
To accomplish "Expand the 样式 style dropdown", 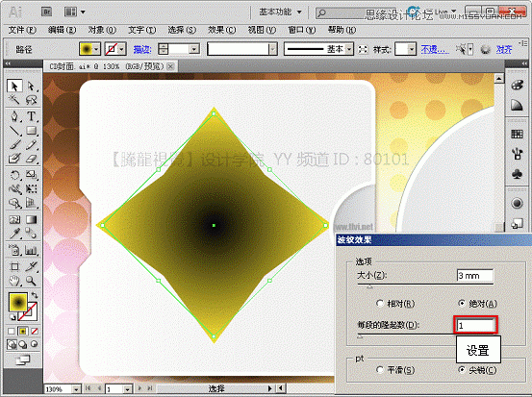I will (411, 49).
